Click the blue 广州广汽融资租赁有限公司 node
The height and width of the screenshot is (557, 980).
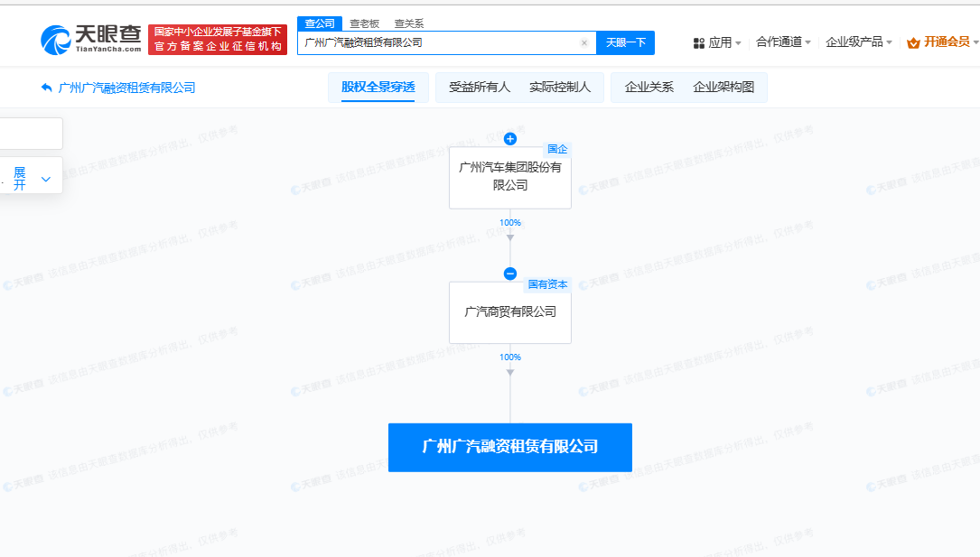tap(509, 447)
